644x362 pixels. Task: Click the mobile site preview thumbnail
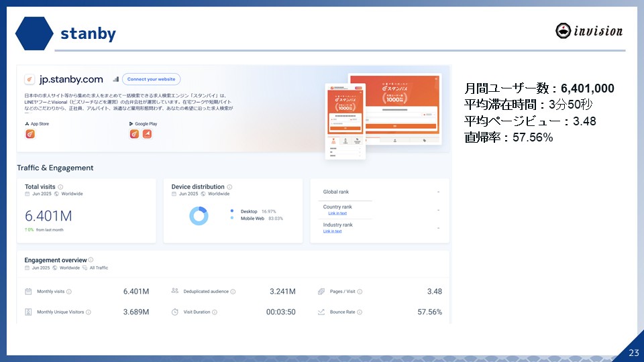(345, 121)
